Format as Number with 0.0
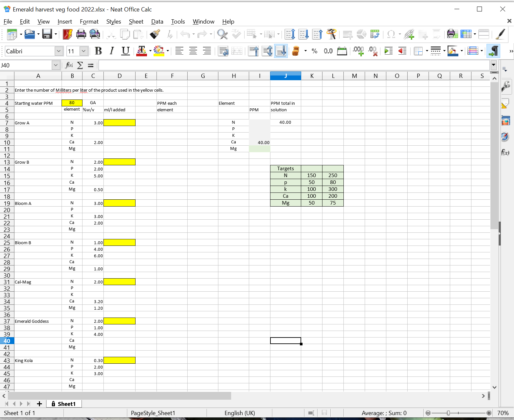 (328, 51)
